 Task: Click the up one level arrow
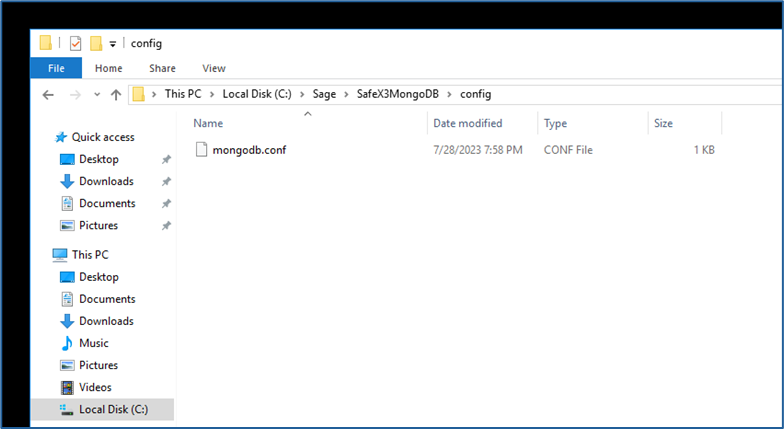(x=116, y=94)
